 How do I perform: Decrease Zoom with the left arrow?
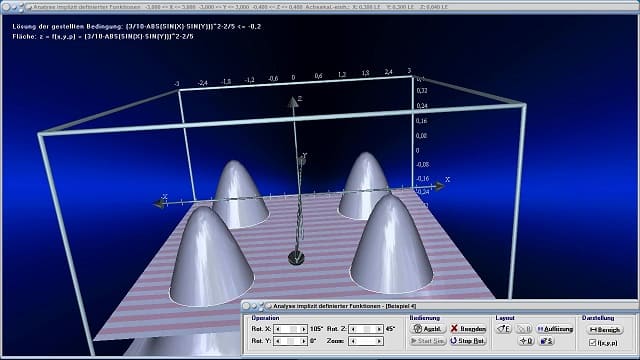point(353,341)
